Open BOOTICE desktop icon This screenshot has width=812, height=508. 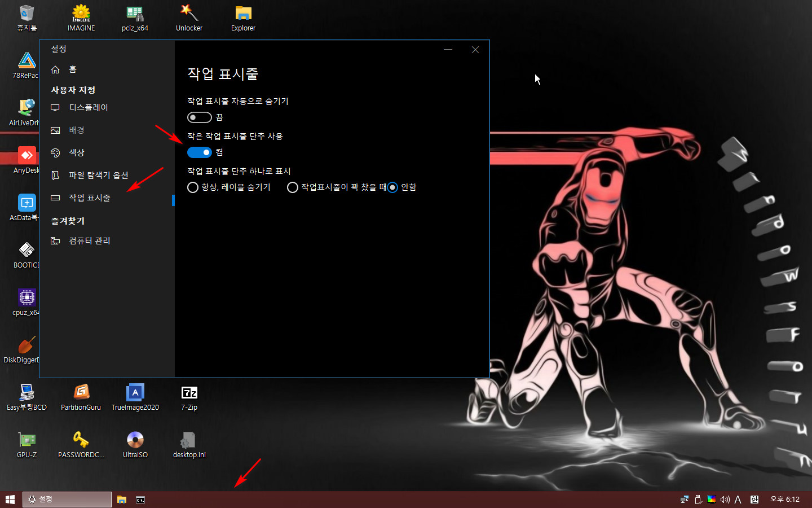click(26, 255)
